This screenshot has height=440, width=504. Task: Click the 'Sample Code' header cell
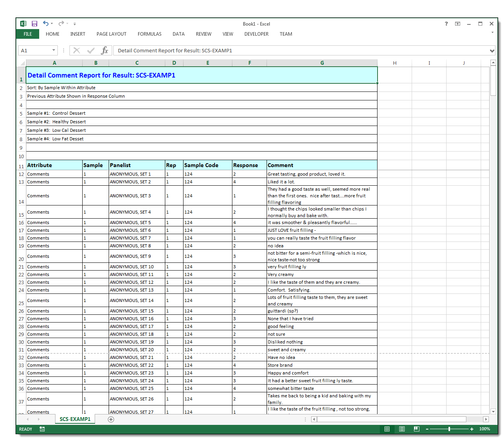(208, 165)
